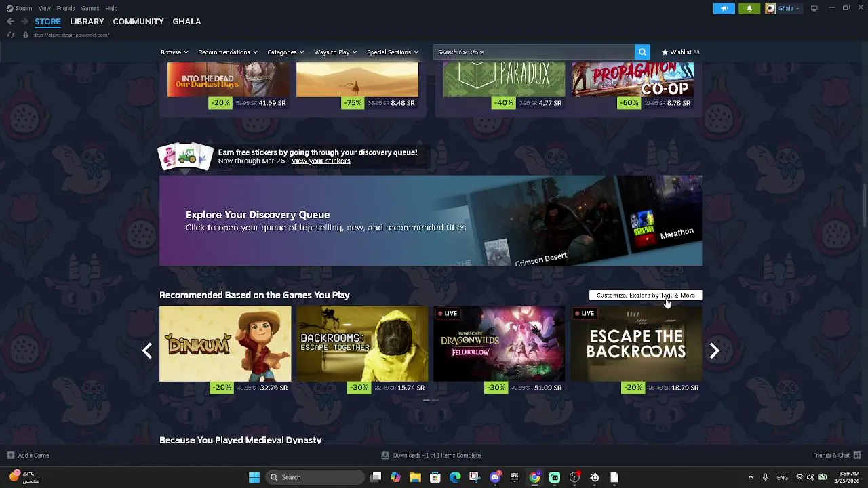
Task: Click the Copilot taskbar icon
Action: tap(395, 477)
